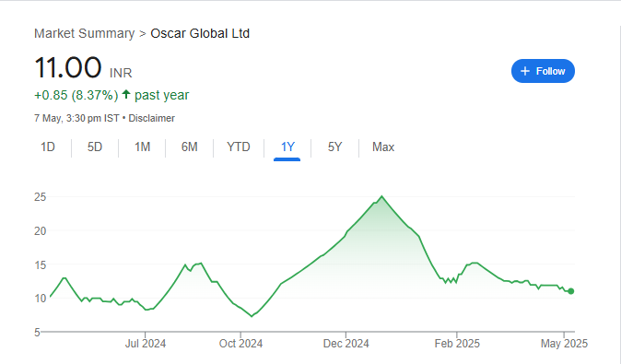Click the 11.00 price value

[68, 67]
